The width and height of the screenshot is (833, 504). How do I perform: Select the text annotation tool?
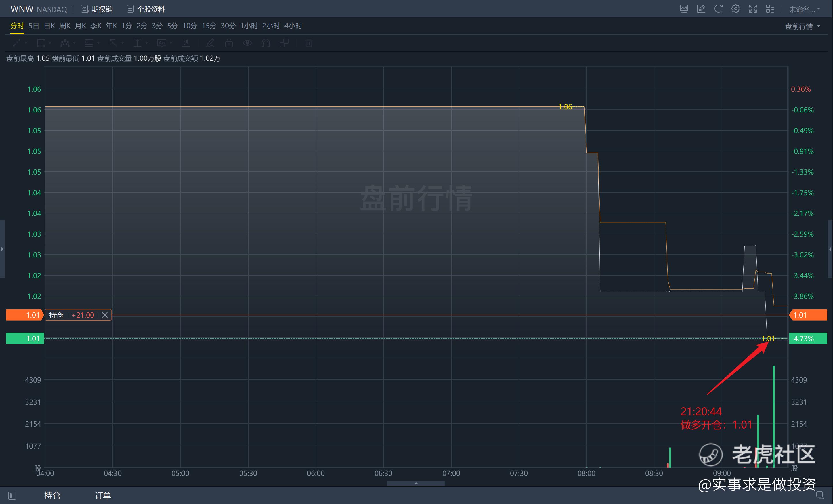[x=162, y=43]
